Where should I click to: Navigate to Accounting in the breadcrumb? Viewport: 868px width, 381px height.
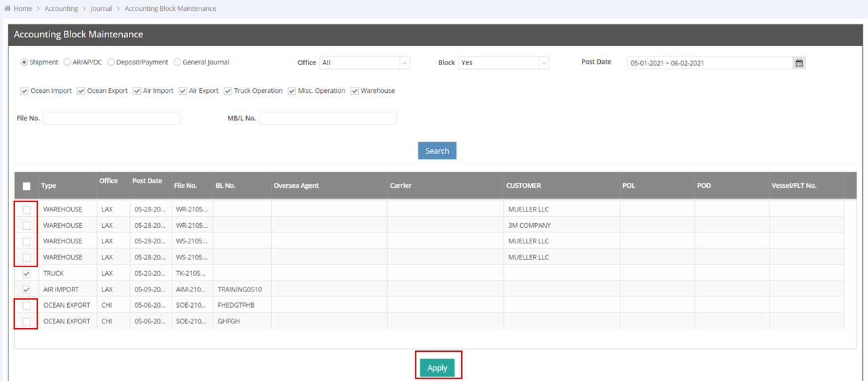61,9
